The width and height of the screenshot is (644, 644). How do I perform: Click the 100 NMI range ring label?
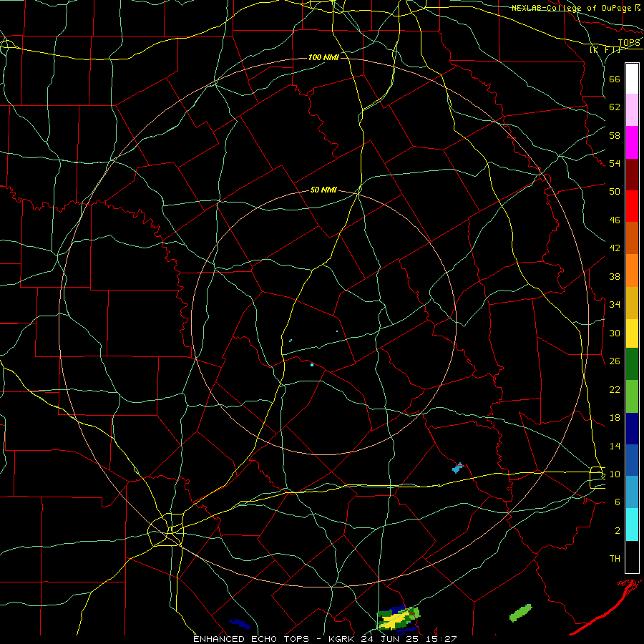point(323,57)
